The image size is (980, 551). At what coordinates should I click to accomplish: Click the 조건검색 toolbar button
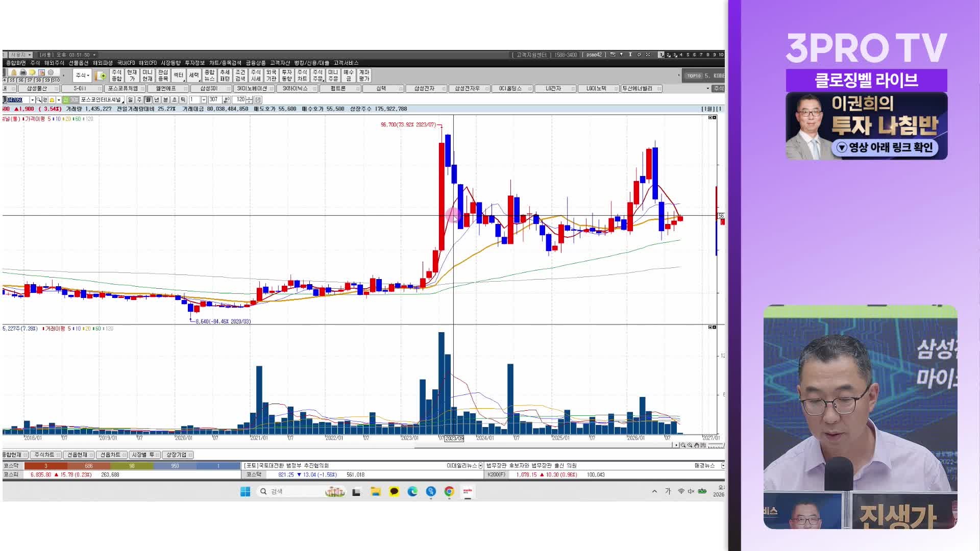click(x=240, y=76)
